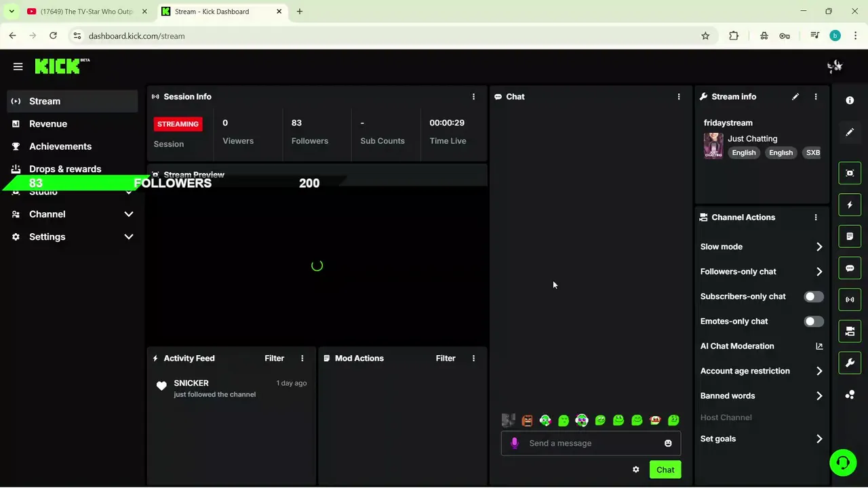Image resolution: width=868 pixels, height=488 pixels.
Task: Enable Subscribers-only chat toggle
Action: [814, 297]
